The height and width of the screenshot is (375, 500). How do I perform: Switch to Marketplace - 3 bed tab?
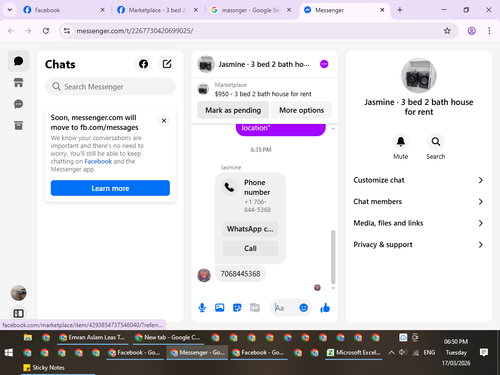(158, 10)
